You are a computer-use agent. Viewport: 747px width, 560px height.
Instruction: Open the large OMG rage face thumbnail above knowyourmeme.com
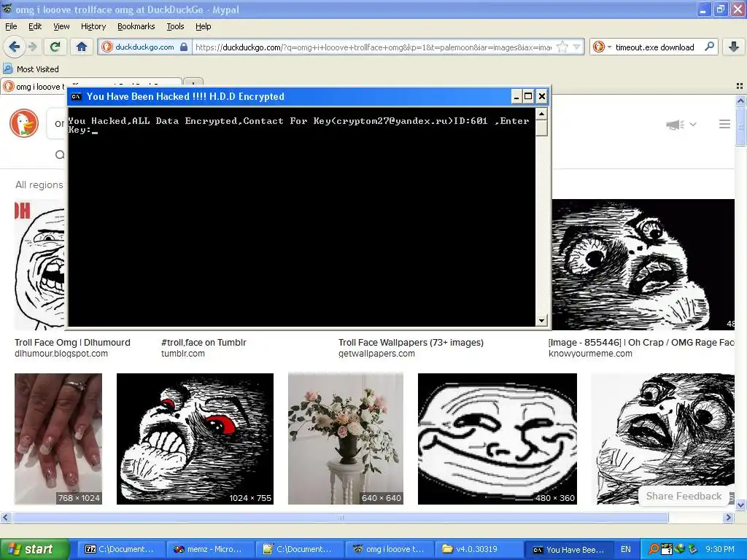coord(643,264)
